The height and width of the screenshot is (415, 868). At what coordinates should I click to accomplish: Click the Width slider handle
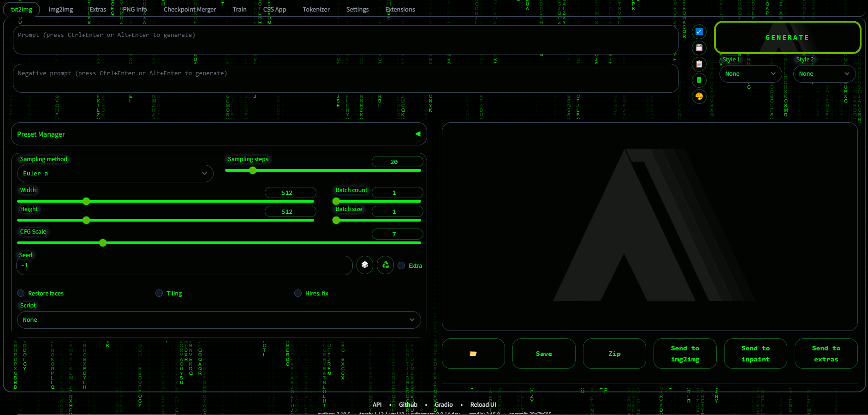click(86, 201)
